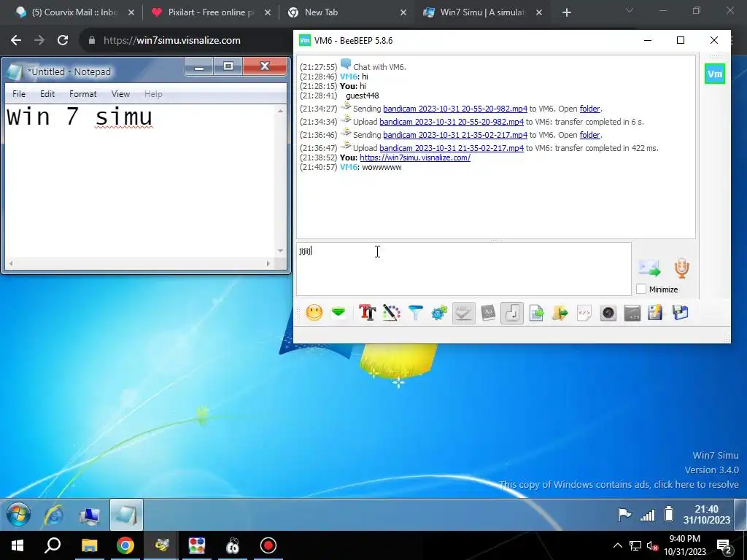The height and width of the screenshot is (560, 747).
Task: Click Notepad horizontal scrollbar right arrow
Action: [268, 263]
